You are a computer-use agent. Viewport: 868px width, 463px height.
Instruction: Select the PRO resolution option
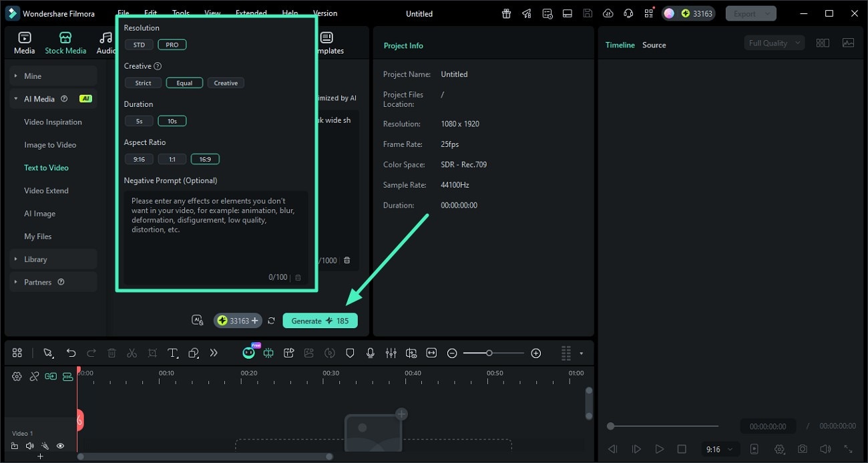(172, 44)
